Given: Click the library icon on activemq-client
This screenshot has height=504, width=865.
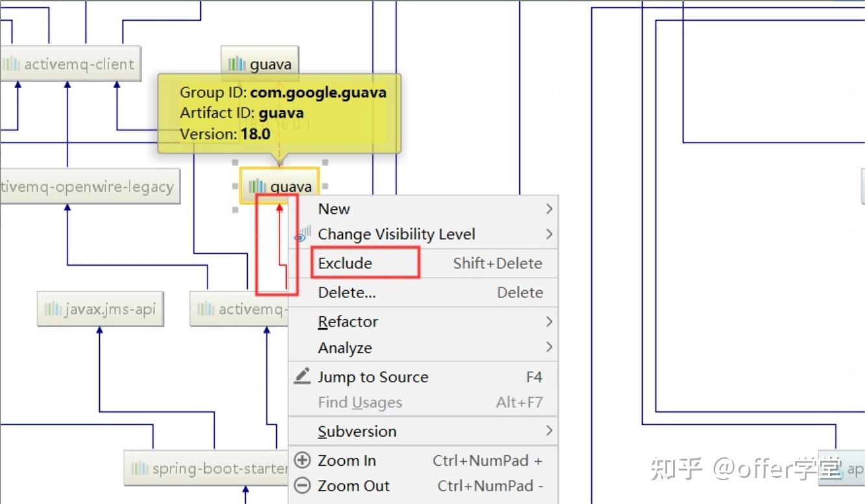Looking at the screenshot, I should (x=11, y=63).
